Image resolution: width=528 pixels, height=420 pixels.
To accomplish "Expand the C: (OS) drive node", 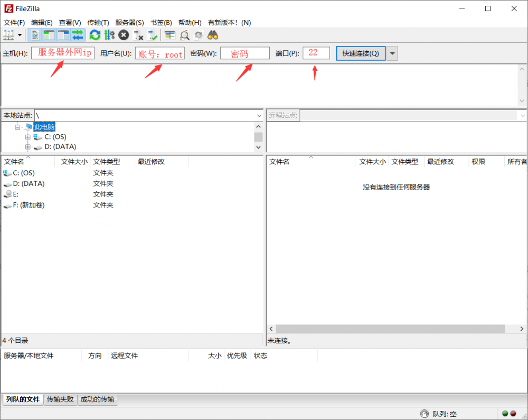I will click(27, 136).
